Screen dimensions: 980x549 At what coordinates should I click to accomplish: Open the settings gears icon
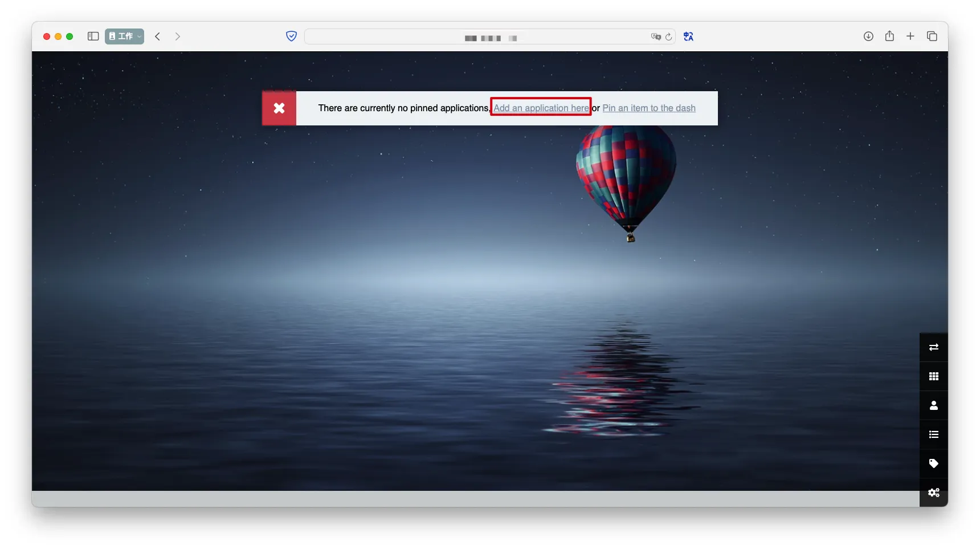coord(933,493)
